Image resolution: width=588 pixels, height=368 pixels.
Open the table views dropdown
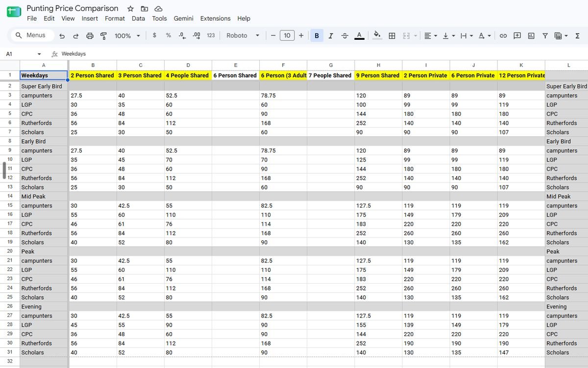click(561, 36)
